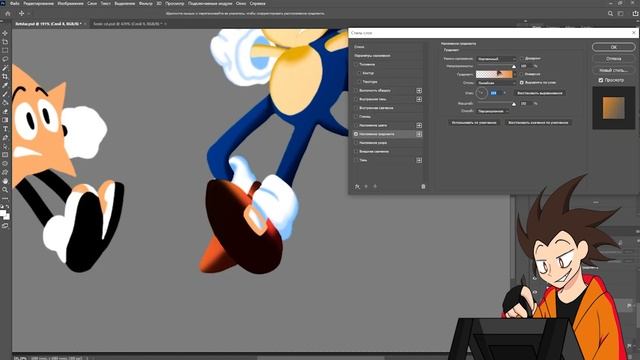Click plus icon beside Тень
Screen dimensions: 640x360
419,160
